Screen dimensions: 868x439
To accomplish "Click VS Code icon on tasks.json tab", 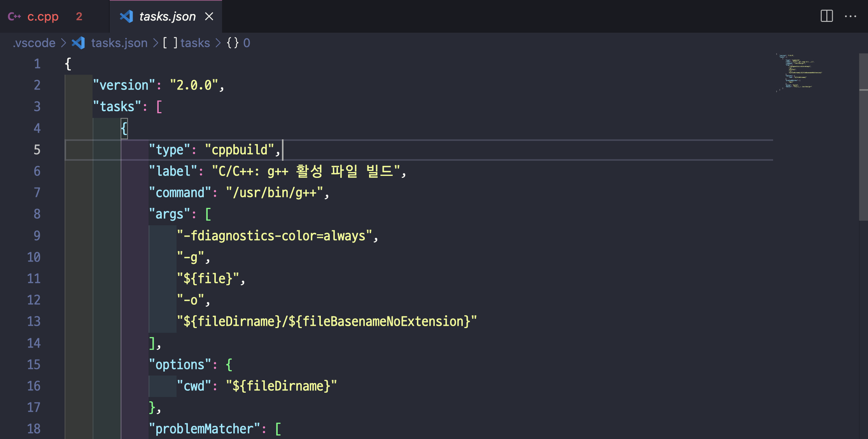I will coord(126,16).
